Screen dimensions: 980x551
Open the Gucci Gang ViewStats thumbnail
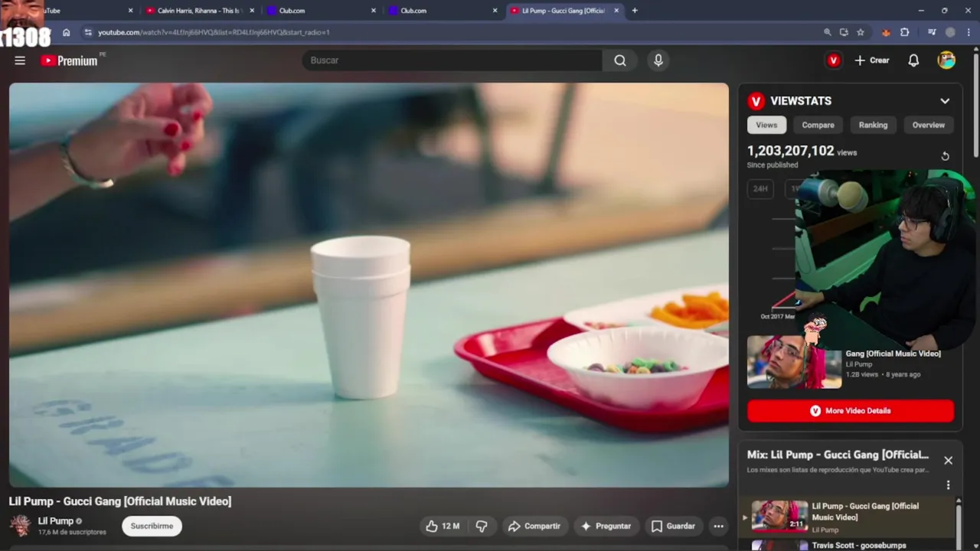pos(794,362)
